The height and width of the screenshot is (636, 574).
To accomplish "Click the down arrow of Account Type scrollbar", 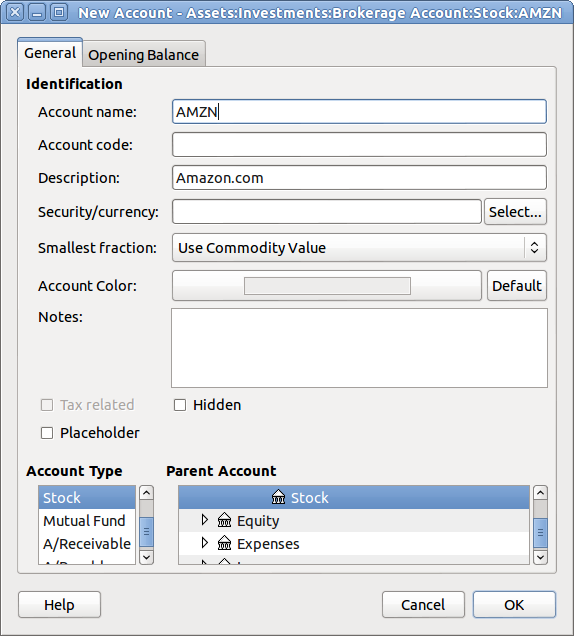I will point(146,557).
